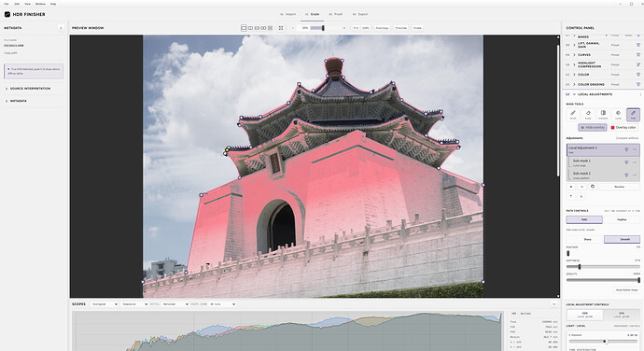Open the Edit menu
Viewport: 644px width, 351px height.
pyautogui.click(x=17, y=4)
